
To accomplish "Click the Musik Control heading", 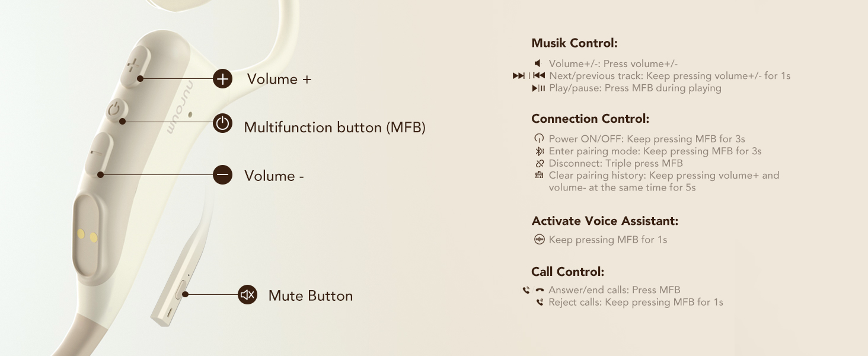I will [x=575, y=43].
